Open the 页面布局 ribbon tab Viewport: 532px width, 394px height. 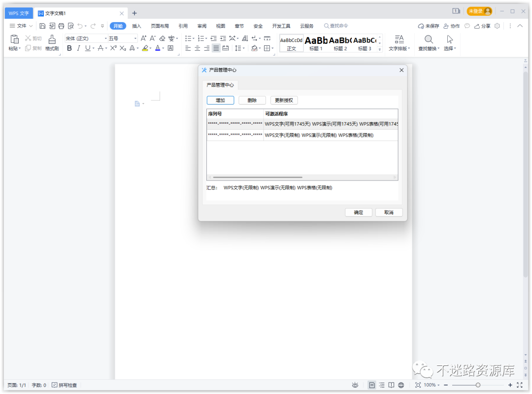160,26
